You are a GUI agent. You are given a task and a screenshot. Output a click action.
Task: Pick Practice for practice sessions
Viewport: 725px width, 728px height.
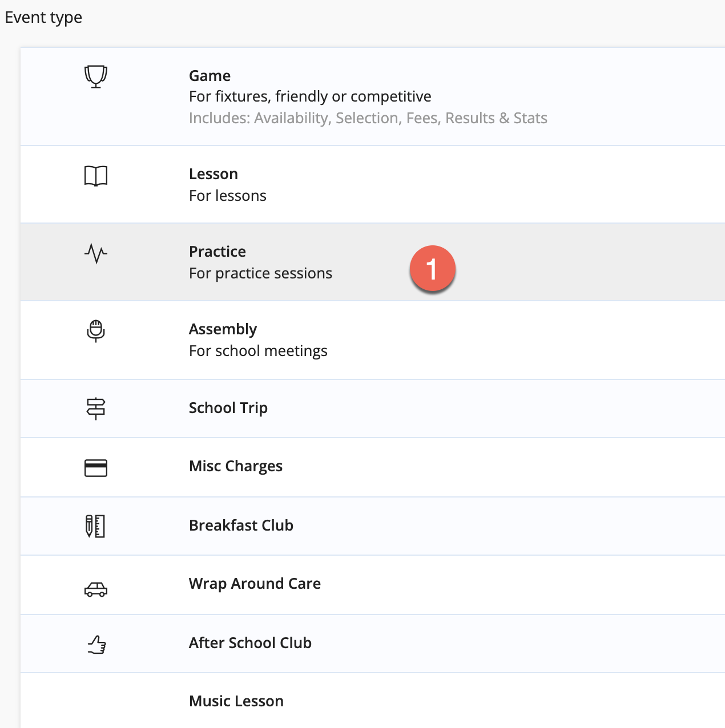point(373,262)
